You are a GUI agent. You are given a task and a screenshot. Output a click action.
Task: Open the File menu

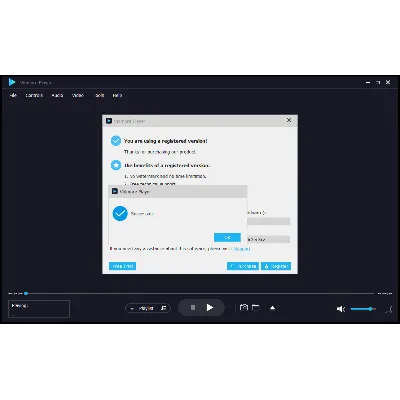13,95
